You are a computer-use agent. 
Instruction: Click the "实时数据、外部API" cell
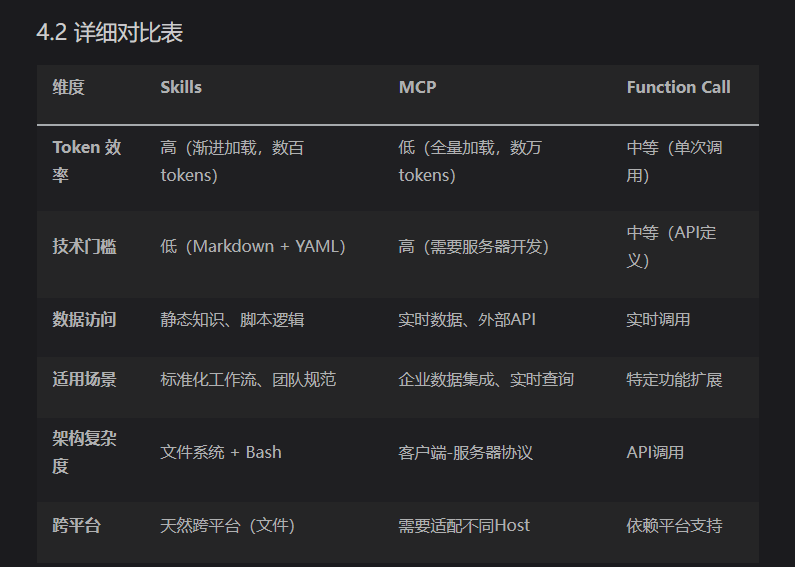point(467,320)
